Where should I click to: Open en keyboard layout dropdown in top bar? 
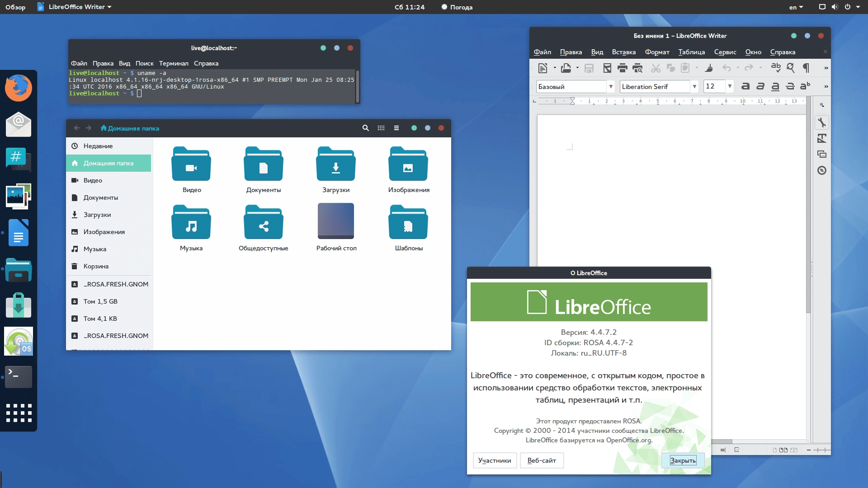[796, 7]
